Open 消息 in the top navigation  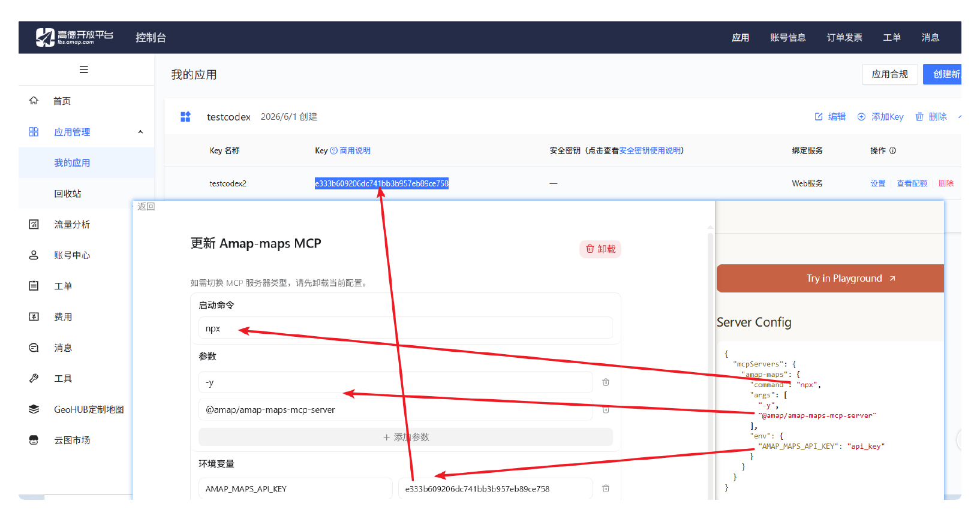click(930, 37)
